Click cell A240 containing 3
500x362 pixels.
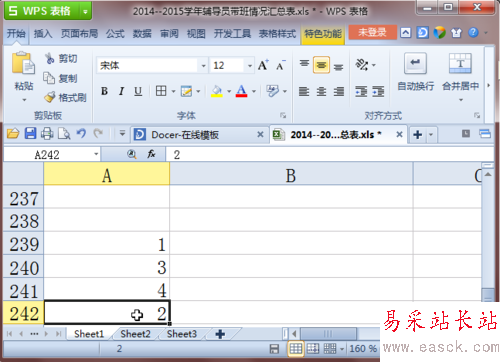pyautogui.click(x=107, y=267)
